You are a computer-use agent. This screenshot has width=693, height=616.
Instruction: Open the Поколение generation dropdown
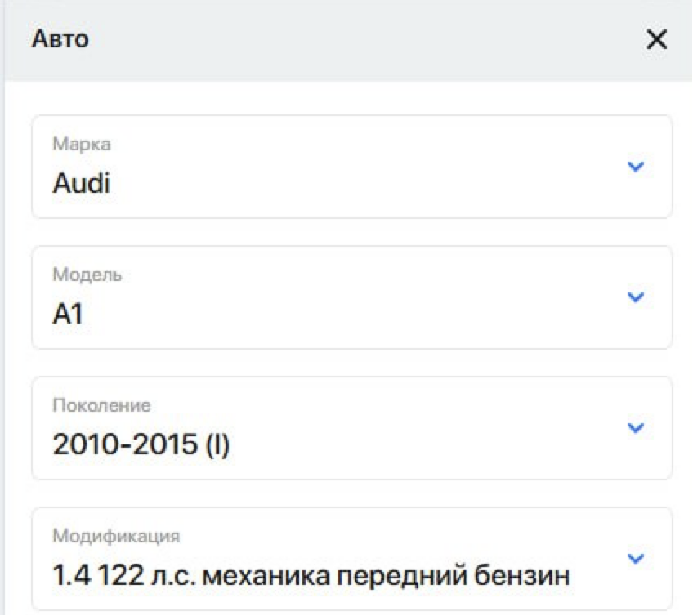(x=351, y=428)
